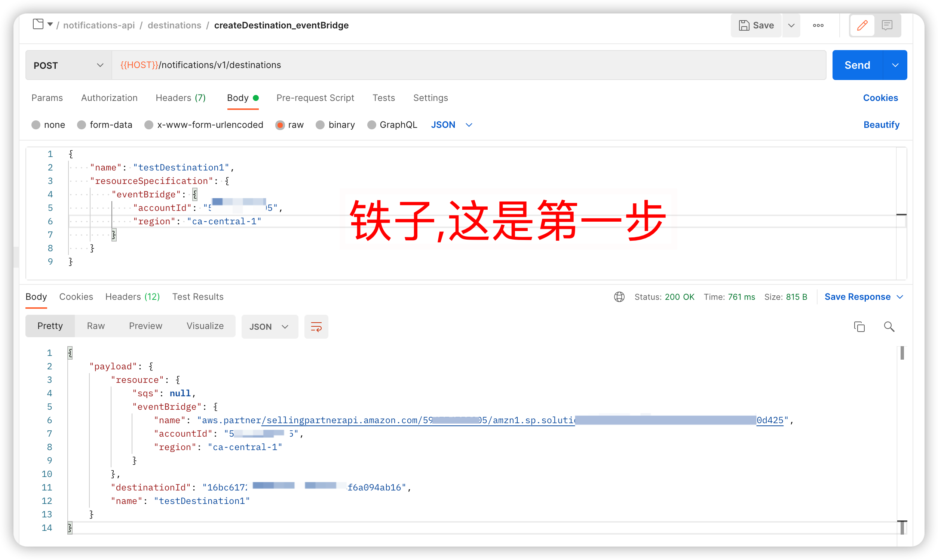Select the binary body radio
The image size is (938, 560).
[320, 125]
